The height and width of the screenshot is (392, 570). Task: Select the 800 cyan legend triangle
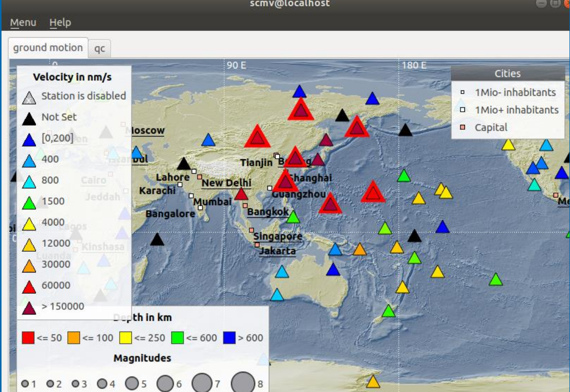point(29,182)
